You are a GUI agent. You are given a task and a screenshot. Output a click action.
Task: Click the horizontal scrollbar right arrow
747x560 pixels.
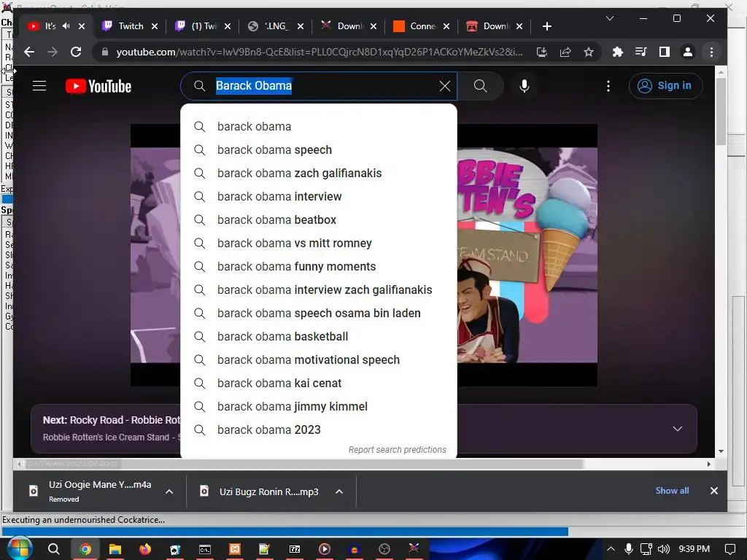tap(709, 464)
